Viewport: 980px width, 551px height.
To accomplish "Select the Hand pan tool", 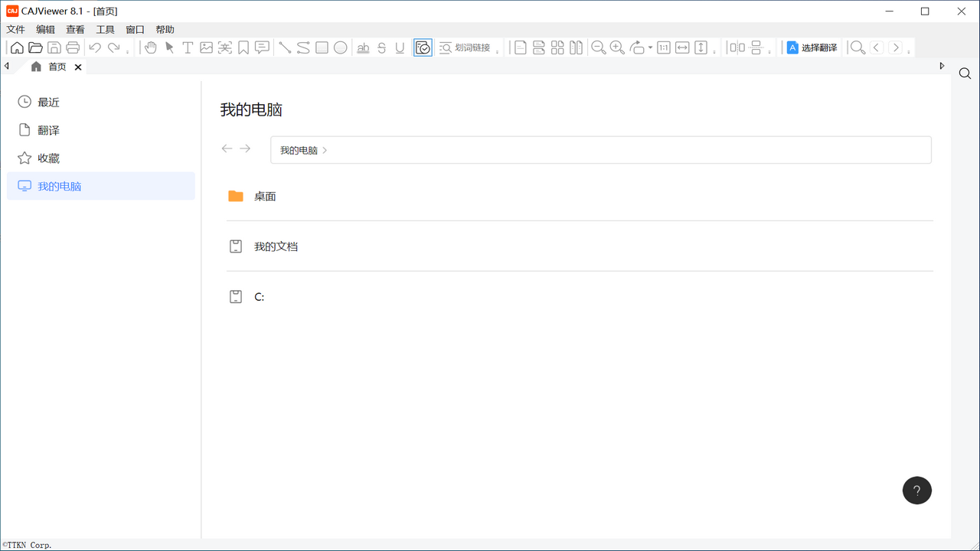I will pyautogui.click(x=151, y=47).
